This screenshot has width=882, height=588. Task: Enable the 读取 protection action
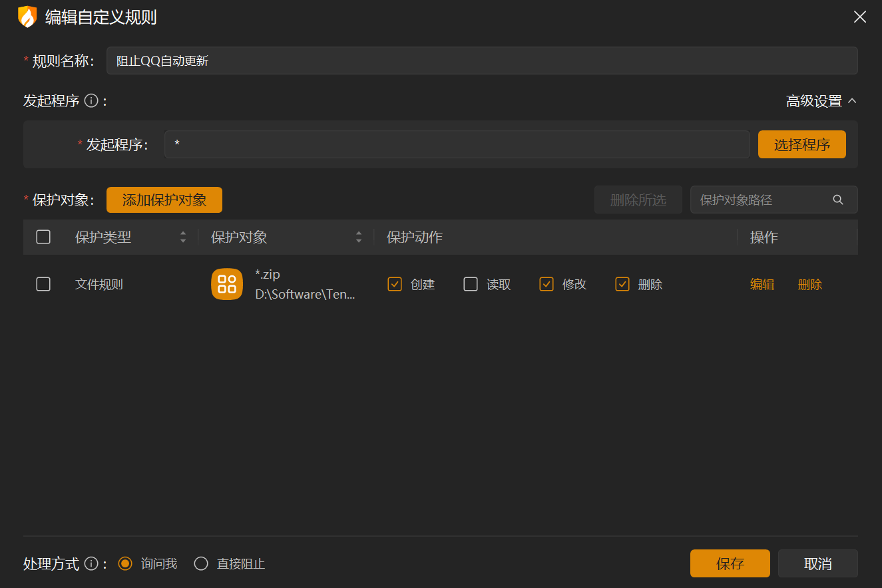click(471, 285)
